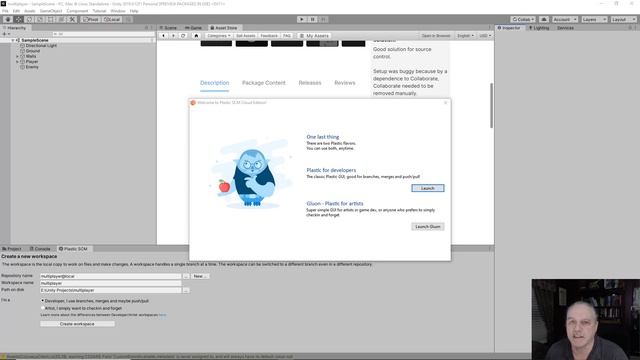Switch to the Project tab
The image size is (640, 360).
pyautogui.click(x=12, y=249)
